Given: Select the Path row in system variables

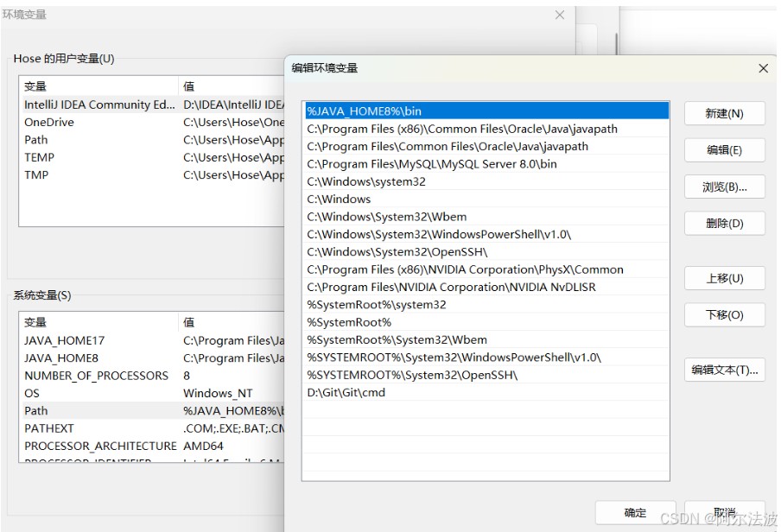Looking at the screenshot, I should tap(36, 411).
